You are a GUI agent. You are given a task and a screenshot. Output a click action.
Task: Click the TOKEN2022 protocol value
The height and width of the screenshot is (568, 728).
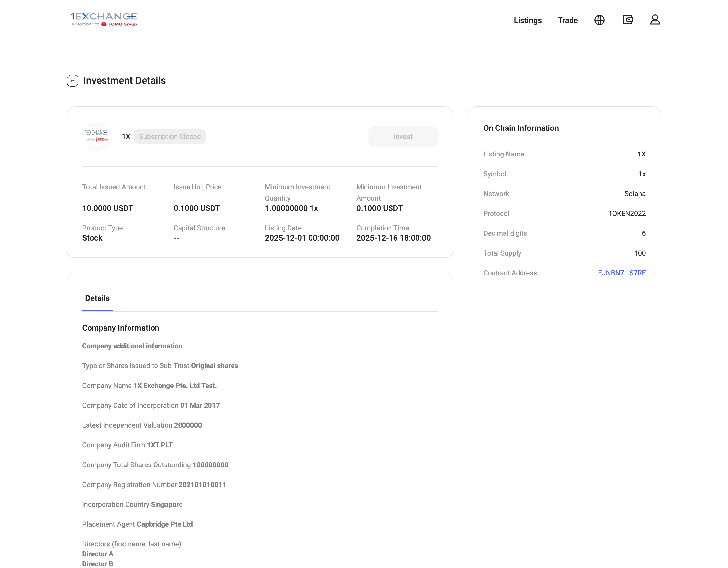coord(627,214)
